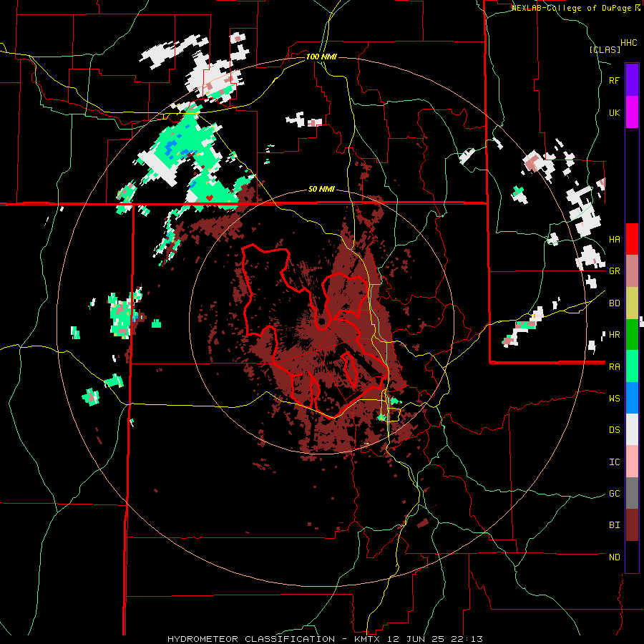Click the IC pink legend swatch
The height and width of the screenshot is (644, 644).
point(632,462)
